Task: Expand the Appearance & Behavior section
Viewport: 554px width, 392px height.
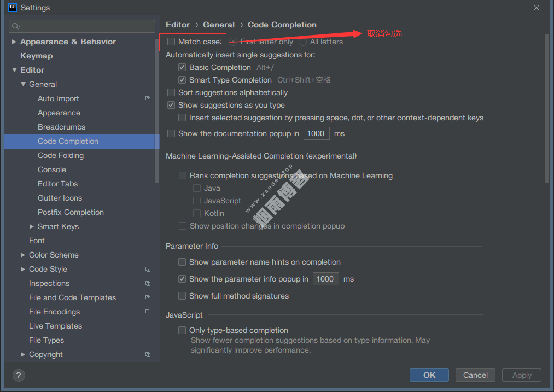Action: (14, 42)
